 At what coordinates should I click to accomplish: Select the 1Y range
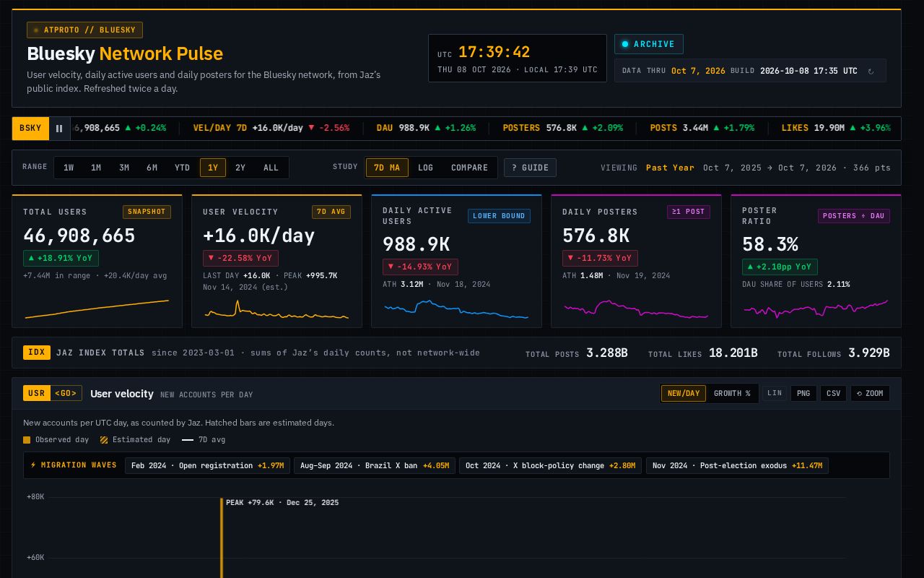click(x=213, y=168)
